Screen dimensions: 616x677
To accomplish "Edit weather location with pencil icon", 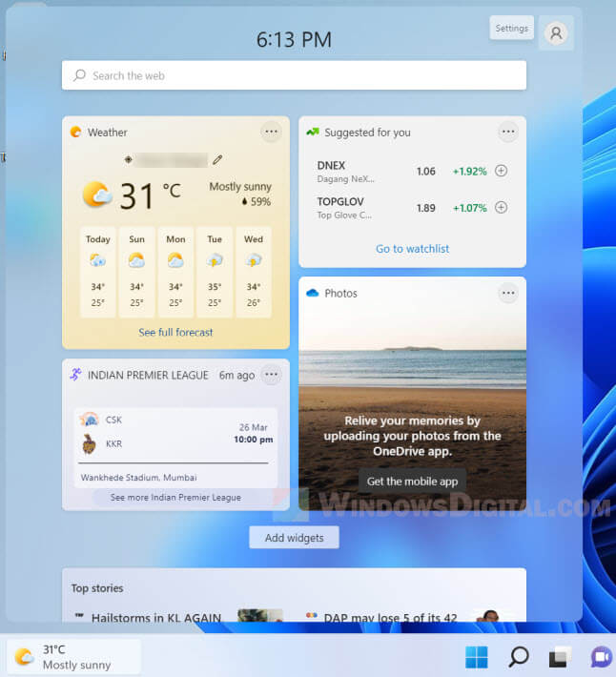I will click(217, 160).
